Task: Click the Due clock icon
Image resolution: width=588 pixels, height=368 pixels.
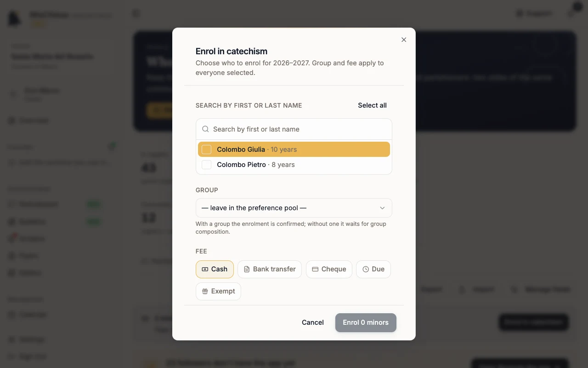Action: (x=366, y=269)
